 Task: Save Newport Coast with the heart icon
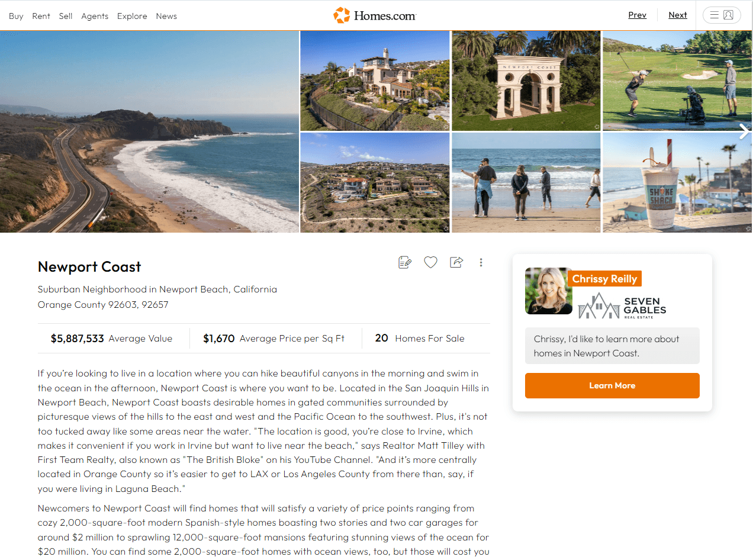(x=430, y=262)
